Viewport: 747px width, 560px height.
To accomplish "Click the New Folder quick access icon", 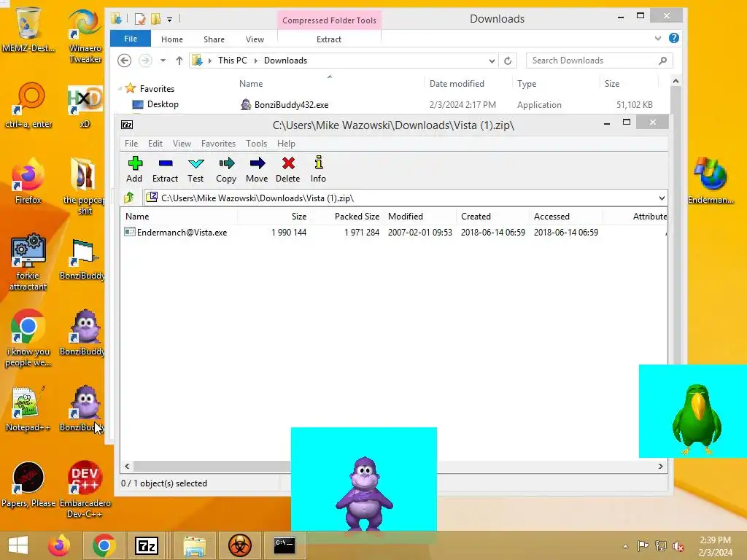I will [156, 19].
